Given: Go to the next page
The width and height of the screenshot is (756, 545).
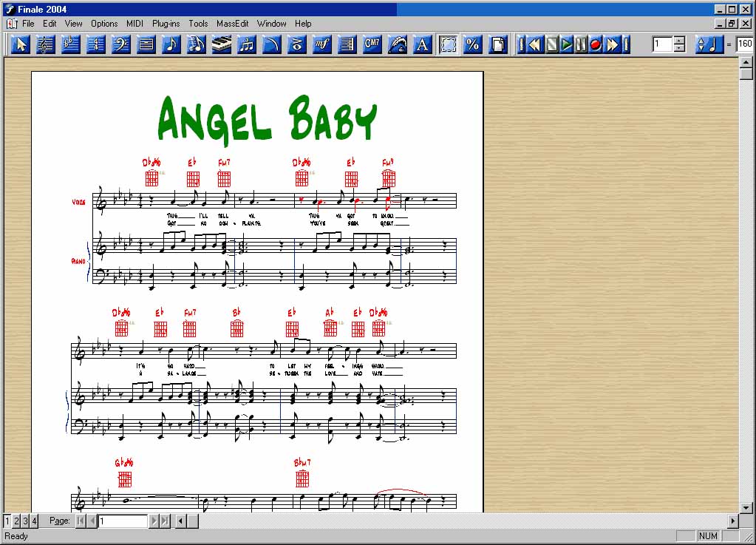Looking at the screenshot, I should 154,521.
